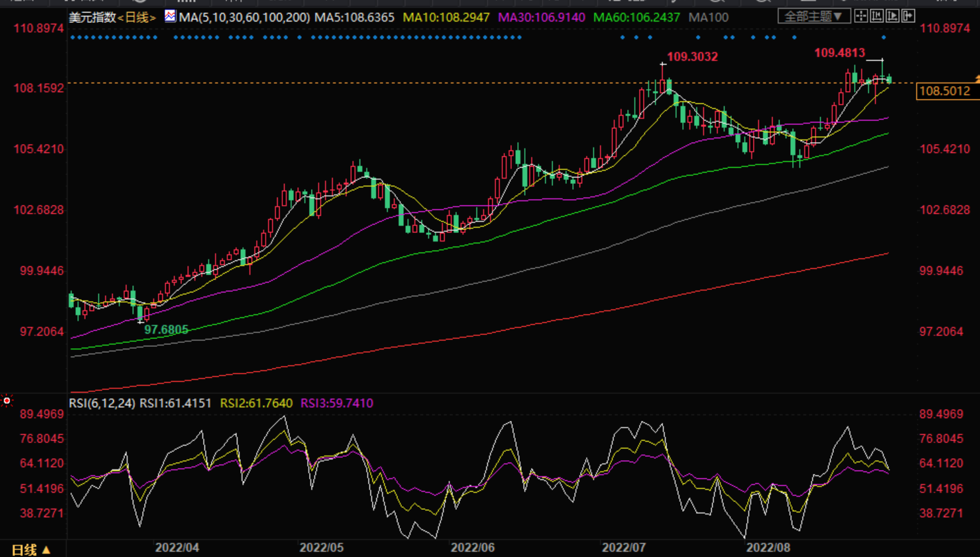
Task: Click the MA(5,10,30,60,100,200) indicator label
Action: (244, 18)
